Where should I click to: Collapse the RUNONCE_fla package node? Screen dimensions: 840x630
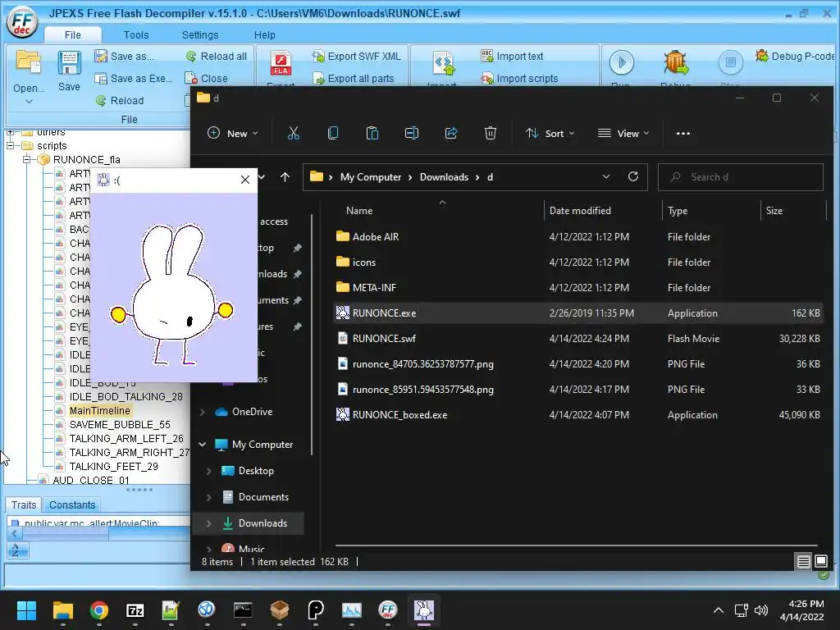point(26,159)
